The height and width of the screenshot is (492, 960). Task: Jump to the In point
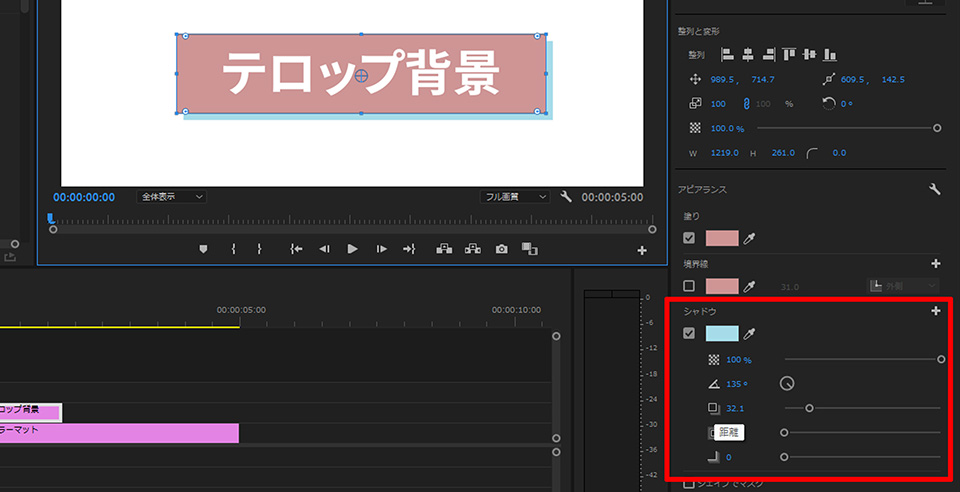coord(296,249)
